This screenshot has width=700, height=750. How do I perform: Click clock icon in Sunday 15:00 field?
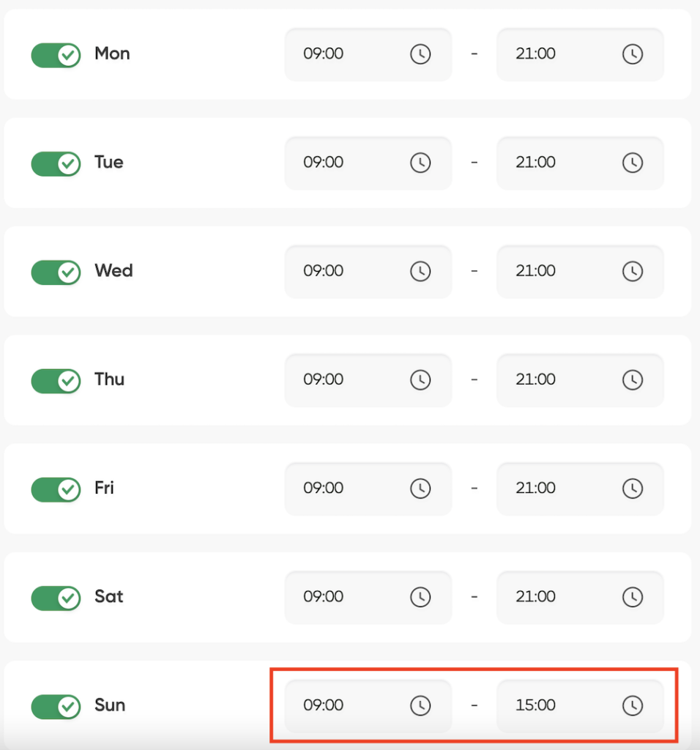(x=632, y=705)
